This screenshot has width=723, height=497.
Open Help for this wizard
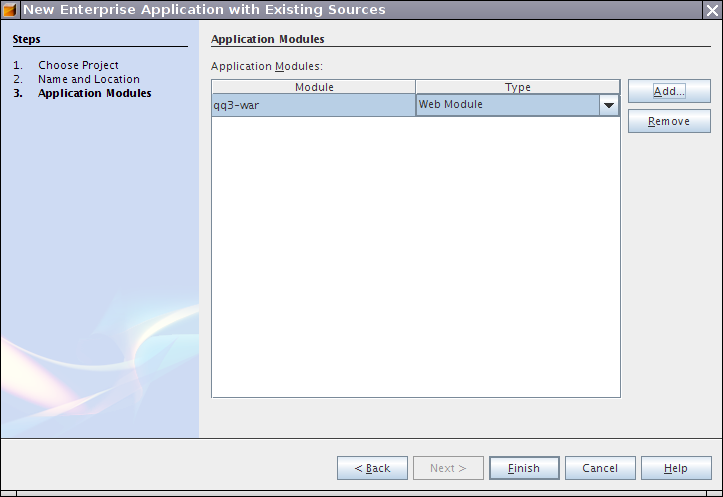[676, 468]
